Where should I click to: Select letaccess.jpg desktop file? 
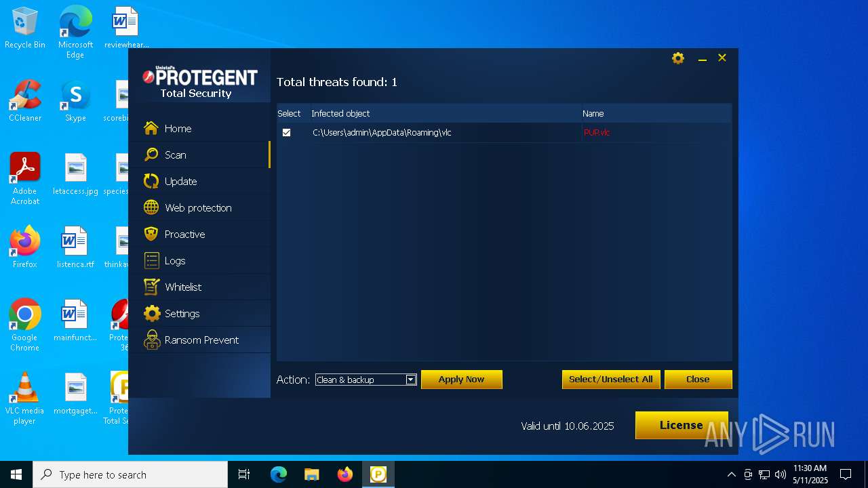(75, 174)
